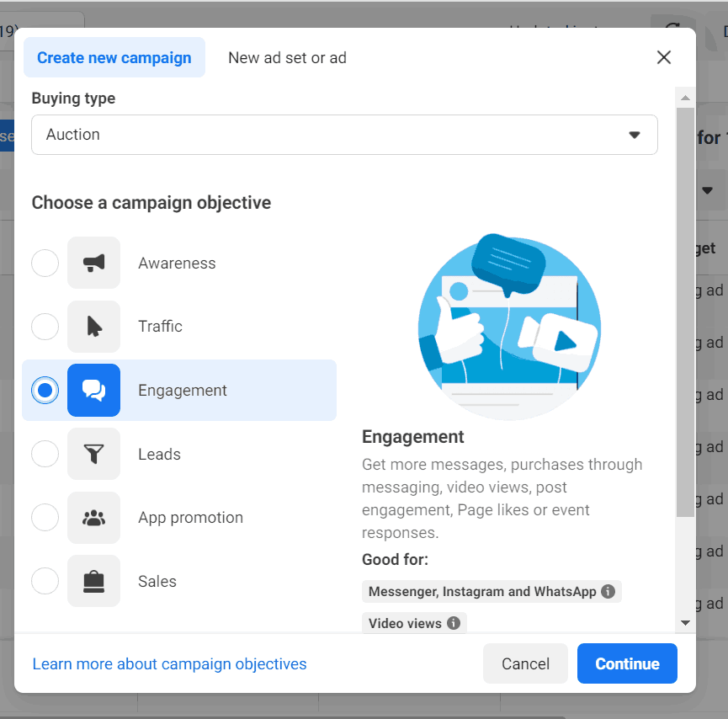Click the Awareness megaphone icon
This screenshot has width=728, height=719.
tap(93, 264)
